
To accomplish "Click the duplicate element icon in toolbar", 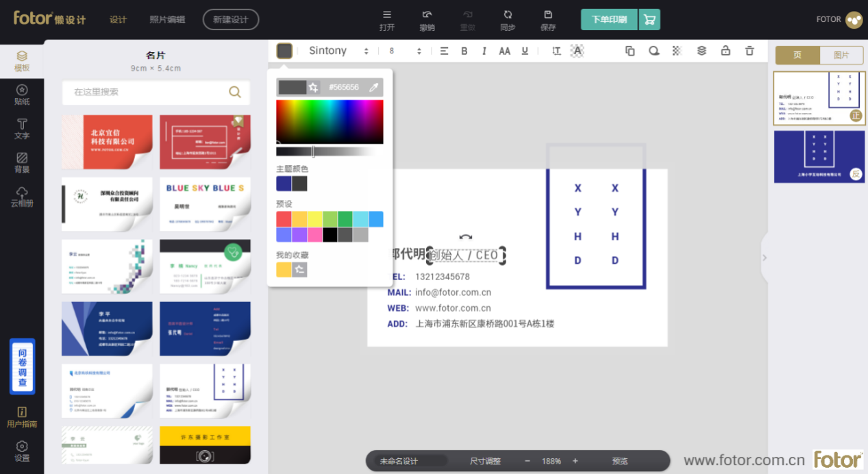I will (630, 51).
